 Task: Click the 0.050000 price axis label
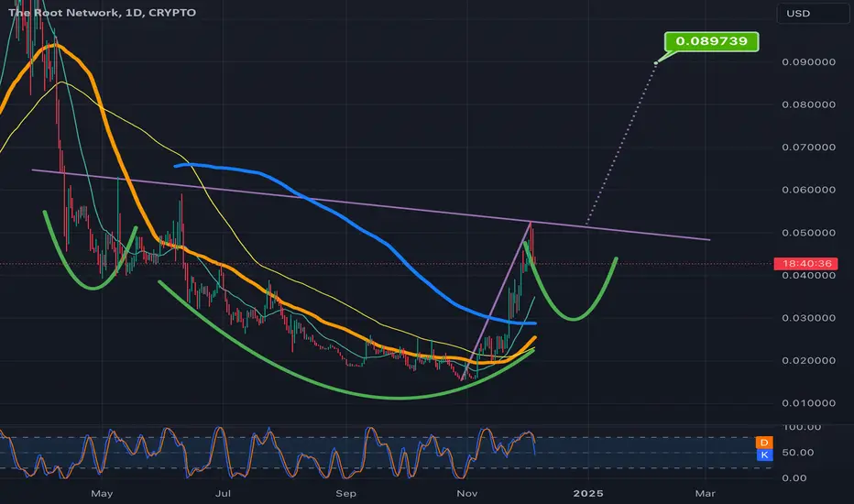coord(808,233)
